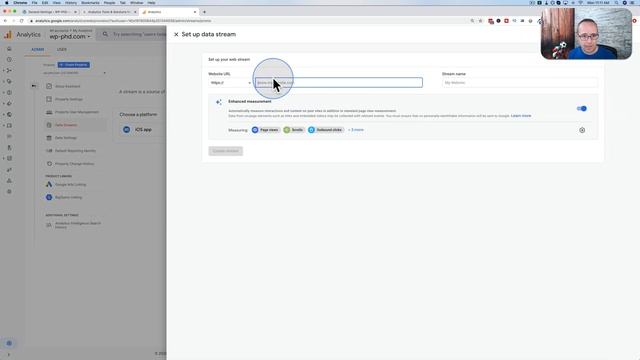Click the Create stream button
Viewport: 640px width, 360px height.
pyautogui.click(x=226, y=151)
